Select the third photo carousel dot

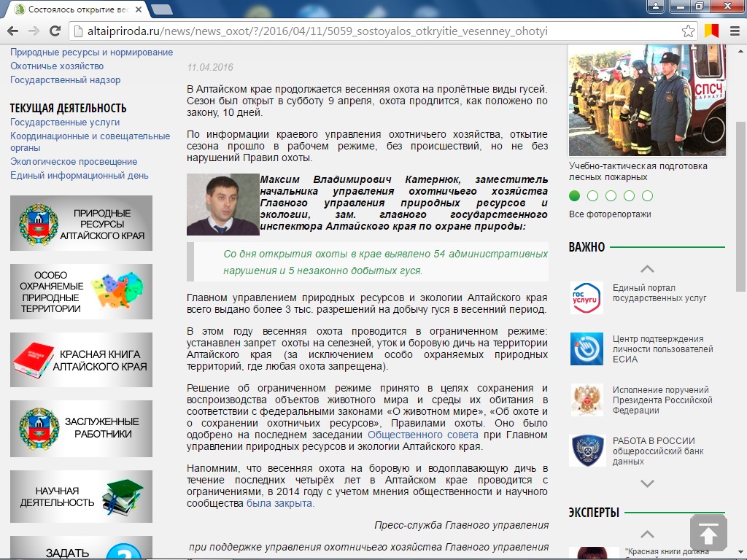pyautogui.click(x=611, y=195)
